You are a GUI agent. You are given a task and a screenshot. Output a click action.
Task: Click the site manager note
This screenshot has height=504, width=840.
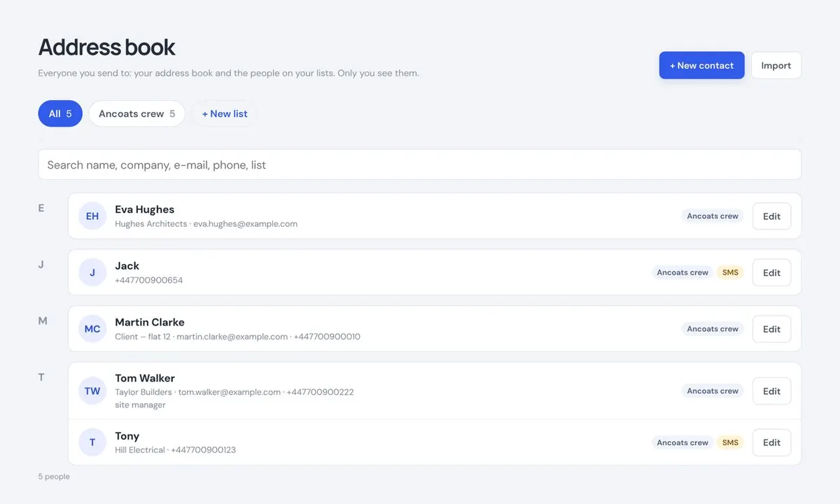pos(141,405)
